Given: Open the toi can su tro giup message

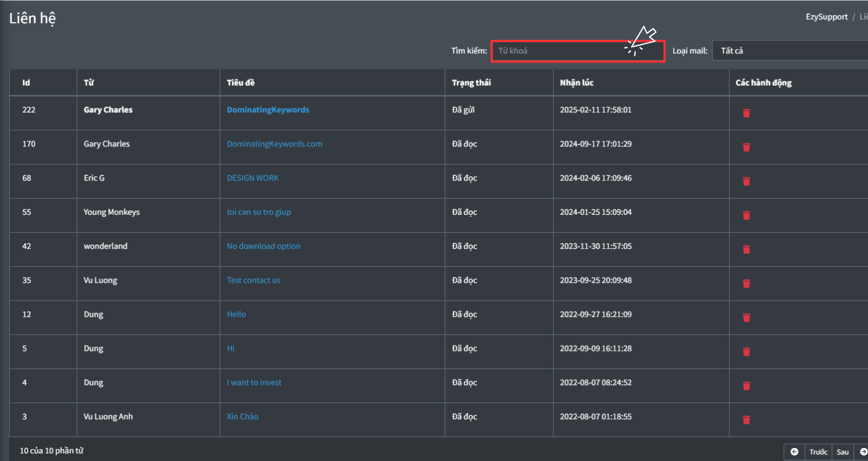Looking at the screenshot, I should 259,212.
